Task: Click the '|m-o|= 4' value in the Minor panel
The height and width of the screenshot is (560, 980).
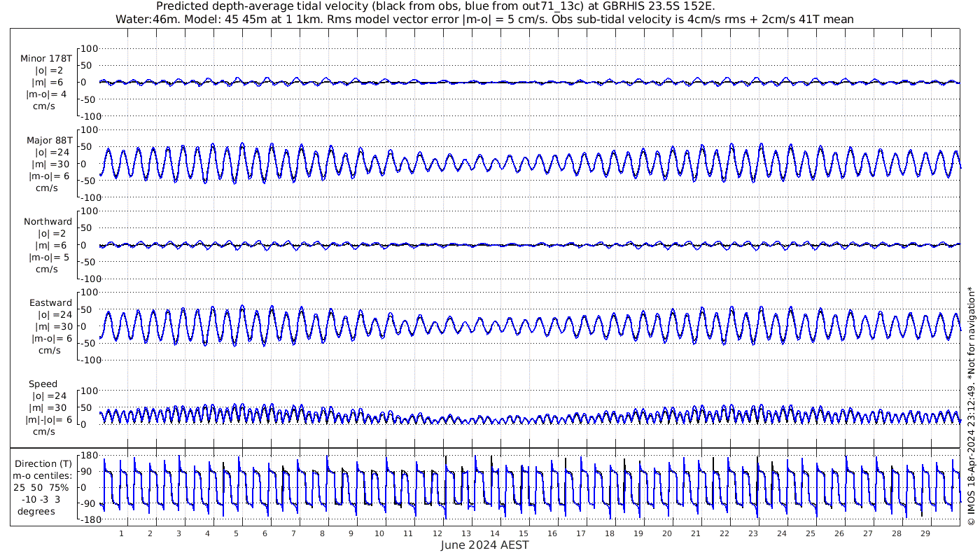Action: pyautogui.click(x=48, y=94)
